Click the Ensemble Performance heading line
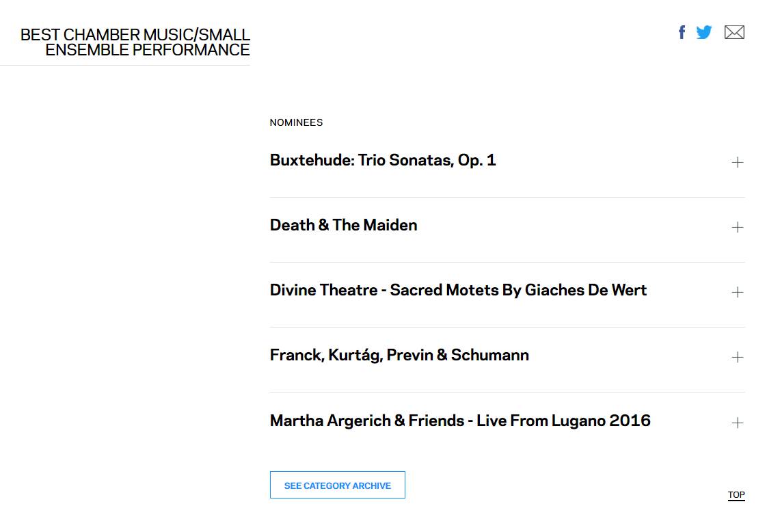 (x=147, y=50)
